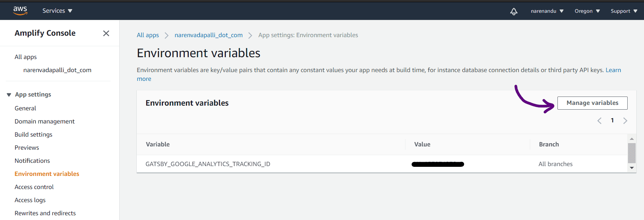Open narenvadapalli_dot_com breadcrumb link
Screen dimensions: 644x220
click(208, 35)
